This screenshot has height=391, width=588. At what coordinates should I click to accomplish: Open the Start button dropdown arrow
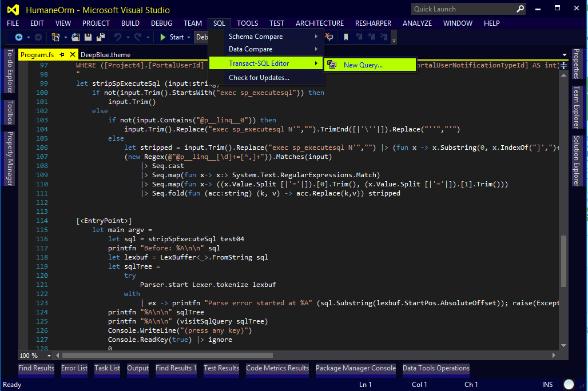[189, 38]
